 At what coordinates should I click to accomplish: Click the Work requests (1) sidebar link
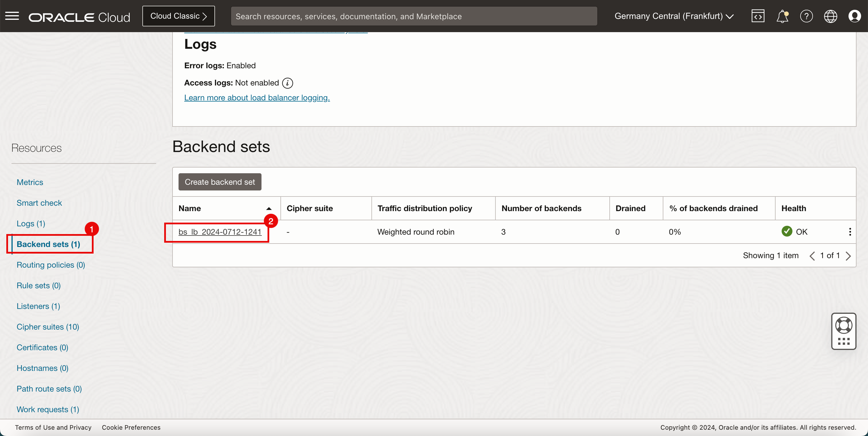coord(49,409)
